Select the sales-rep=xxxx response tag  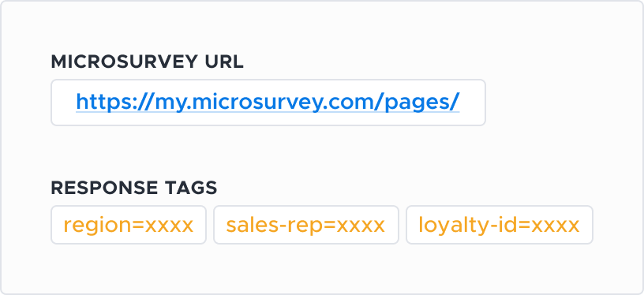click(x=306, y=225)
